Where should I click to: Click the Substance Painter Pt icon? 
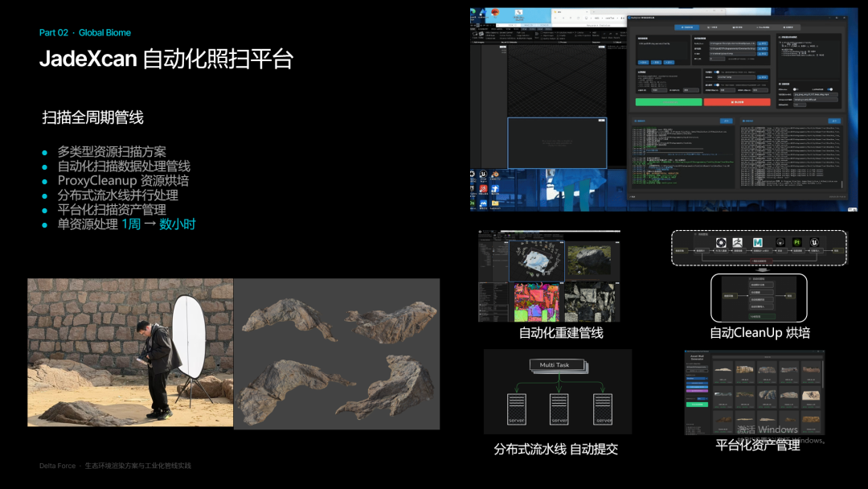click(796, 243)
